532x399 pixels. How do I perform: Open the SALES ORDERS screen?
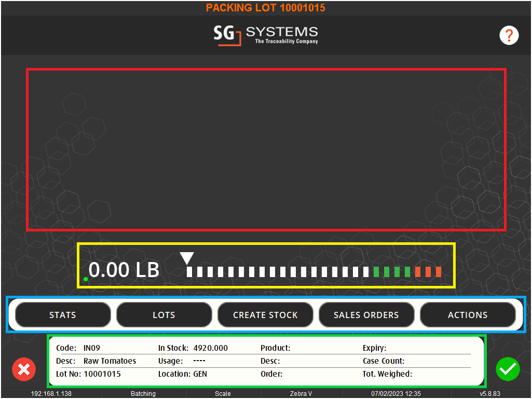click(366, 314)
